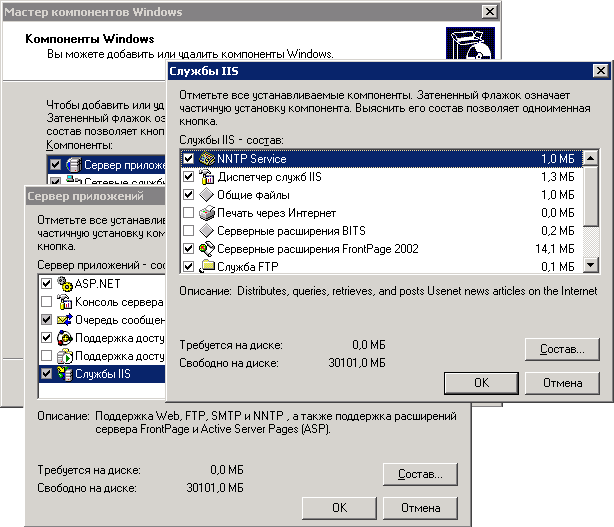Enable Печать через Интернет checkbox
Viewport: 614px width, 527px height.
(189, 213)
